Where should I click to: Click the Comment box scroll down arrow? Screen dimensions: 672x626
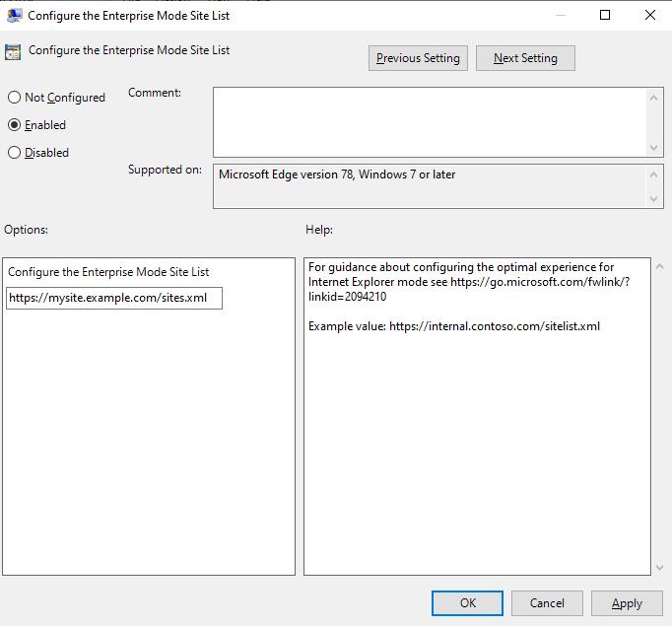653,148
